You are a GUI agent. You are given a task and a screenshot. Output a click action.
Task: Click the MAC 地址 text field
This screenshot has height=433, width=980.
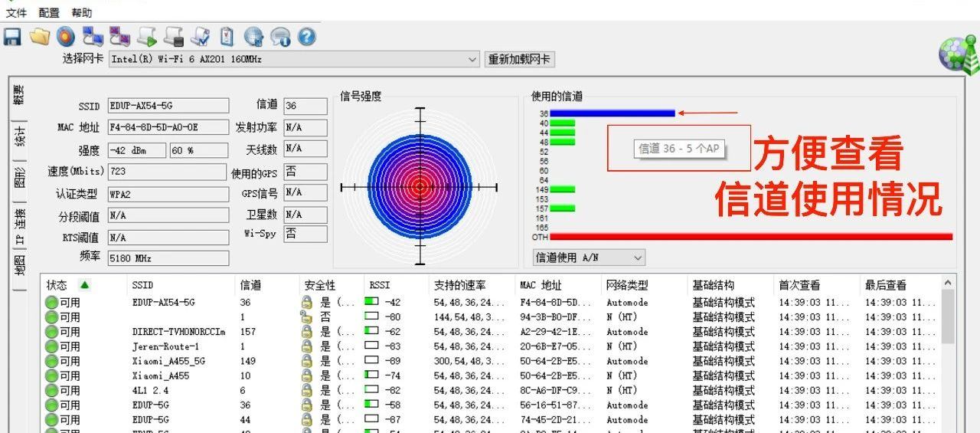click(168, 127)
